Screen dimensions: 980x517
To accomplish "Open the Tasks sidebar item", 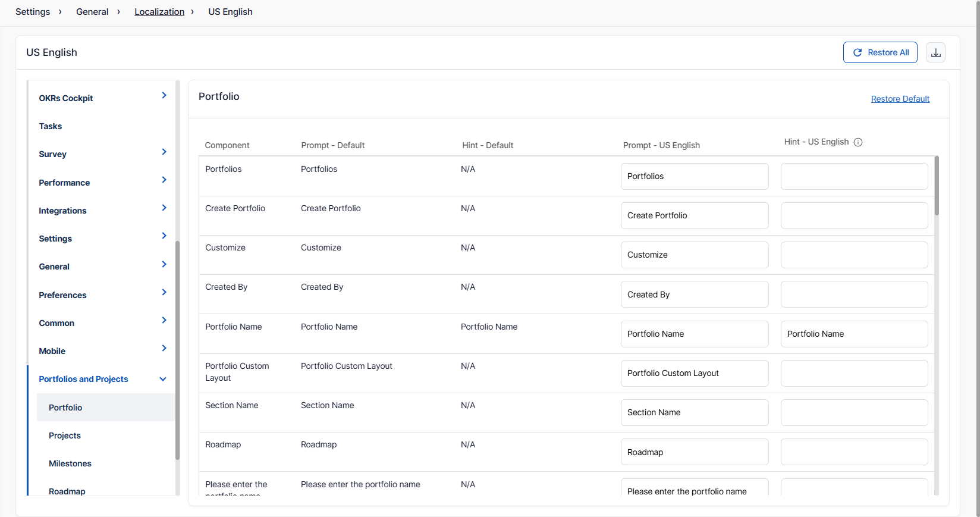I will 51,126.
